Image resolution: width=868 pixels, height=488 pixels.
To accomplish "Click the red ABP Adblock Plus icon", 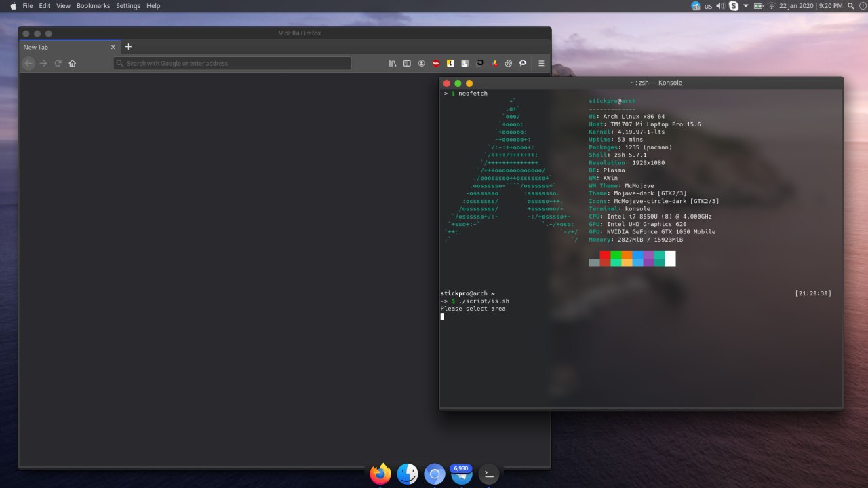I will 436,63.
